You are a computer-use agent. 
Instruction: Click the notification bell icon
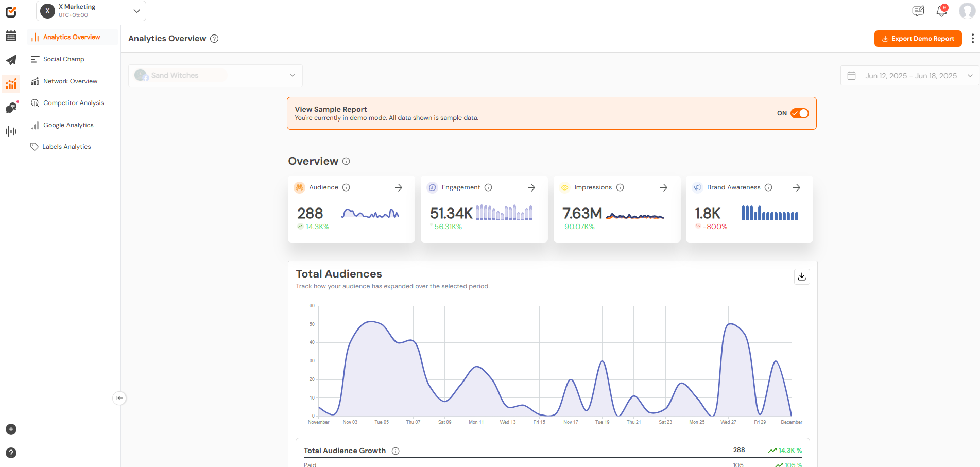941,11
